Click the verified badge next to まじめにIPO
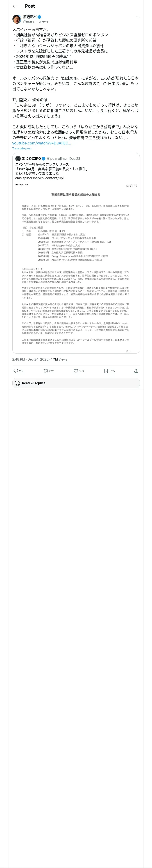152x868 pixels. [x=43, y=158]
